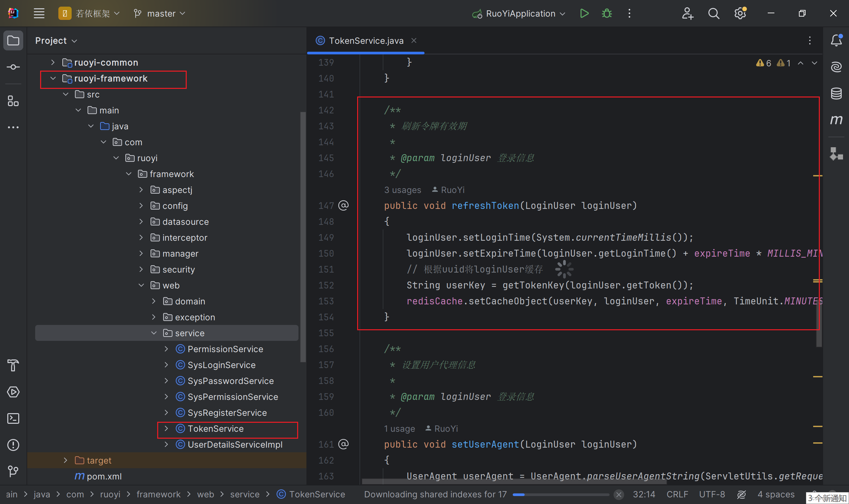
Task: Open the Structure tool window
Action: (x=13, y=101)
